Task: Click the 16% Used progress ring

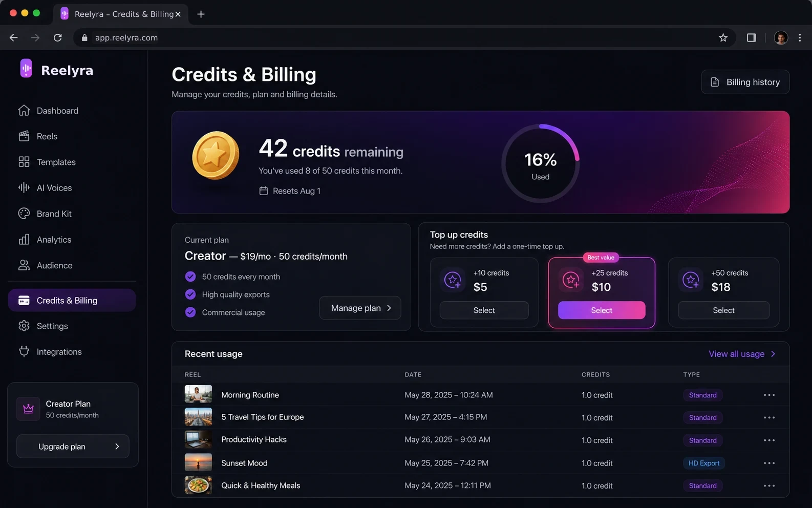Action: pos(541,163)
